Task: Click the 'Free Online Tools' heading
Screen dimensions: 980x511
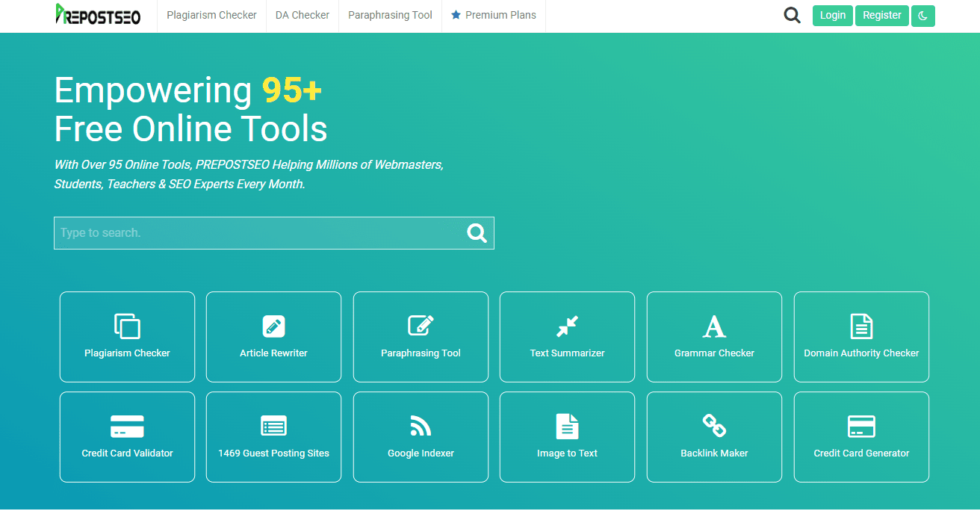Action: tap(191, 129)
